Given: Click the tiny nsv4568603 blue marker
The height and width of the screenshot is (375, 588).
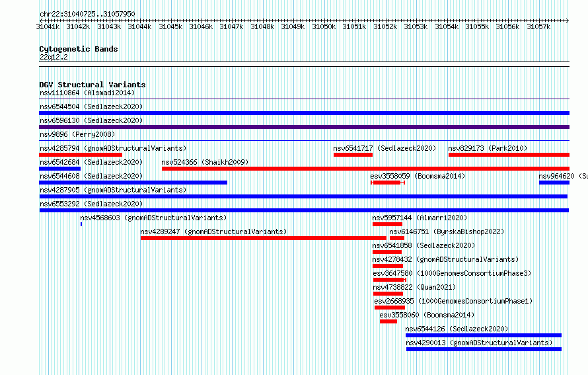Looking at the screenshot, I should point(81,224).
